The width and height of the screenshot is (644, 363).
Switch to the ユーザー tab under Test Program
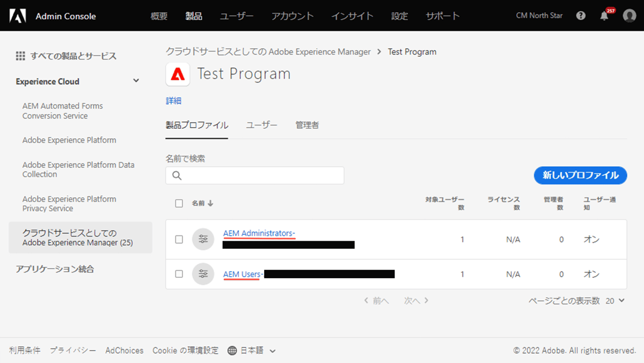262,125
